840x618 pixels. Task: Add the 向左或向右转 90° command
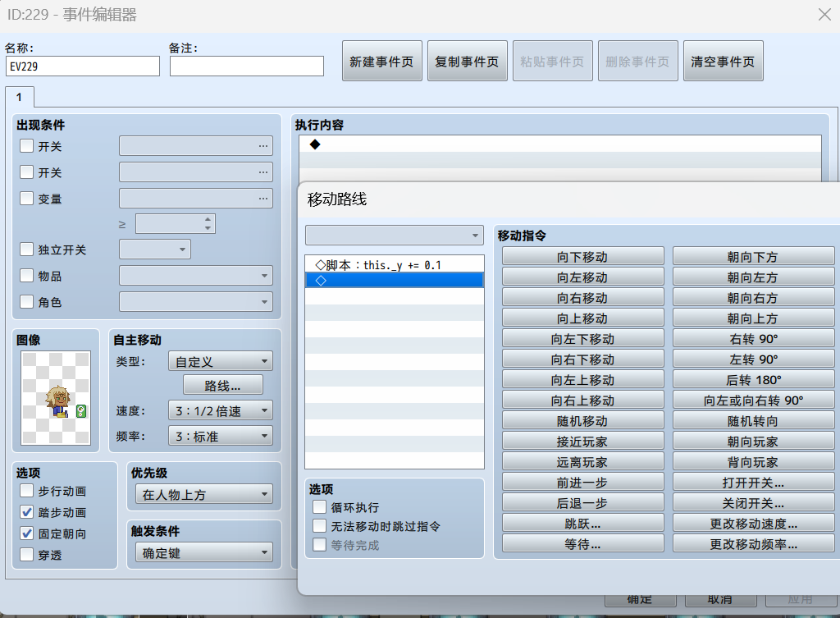(x=753, y=401)
